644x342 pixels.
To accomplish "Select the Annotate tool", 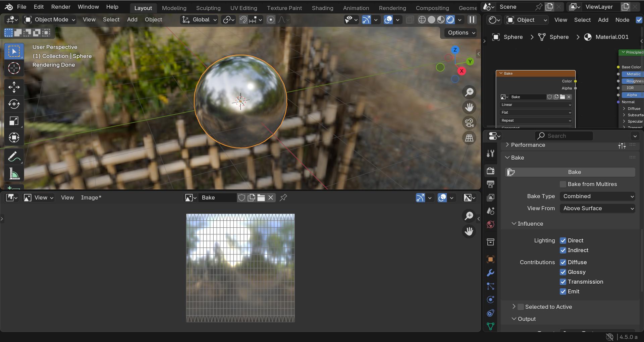I will 14,157.
